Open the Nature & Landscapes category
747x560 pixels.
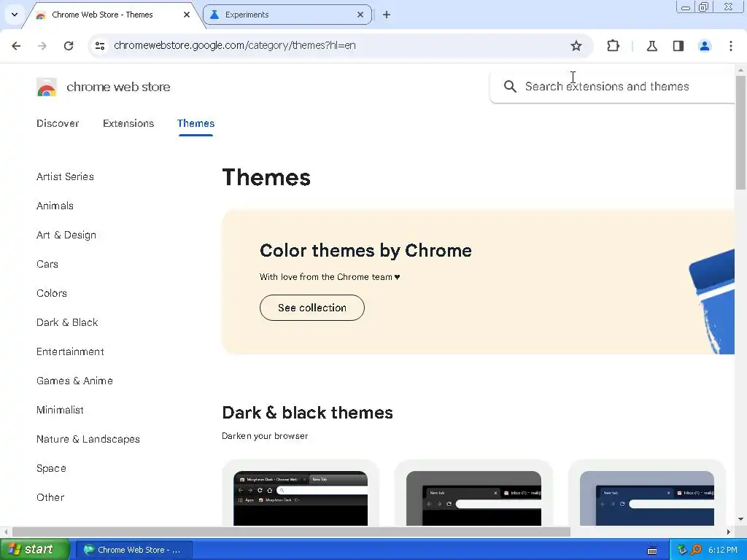point(88,439)
